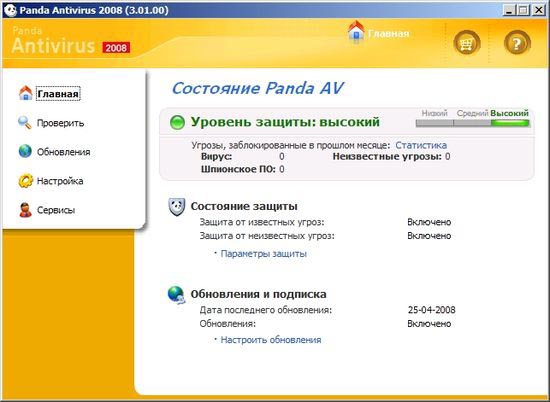Click the Шпионское ПО: label
Screen dimensions: 550x402
point(238,169)
